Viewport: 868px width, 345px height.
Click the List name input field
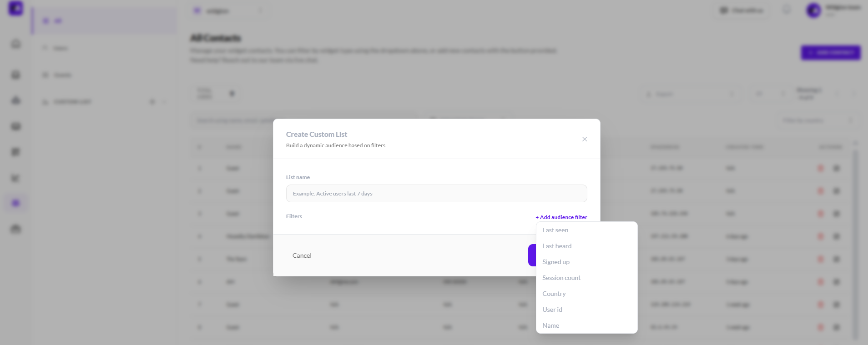(x=436, y=194)
